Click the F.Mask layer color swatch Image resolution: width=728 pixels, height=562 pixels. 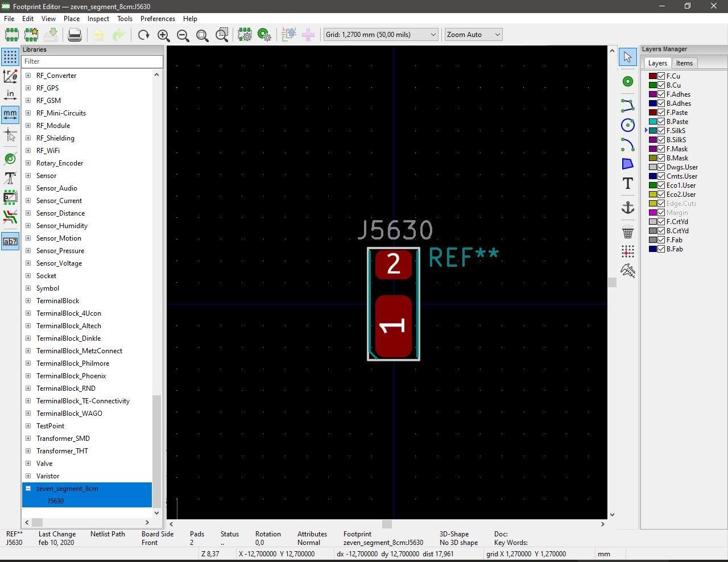(652, 148)
